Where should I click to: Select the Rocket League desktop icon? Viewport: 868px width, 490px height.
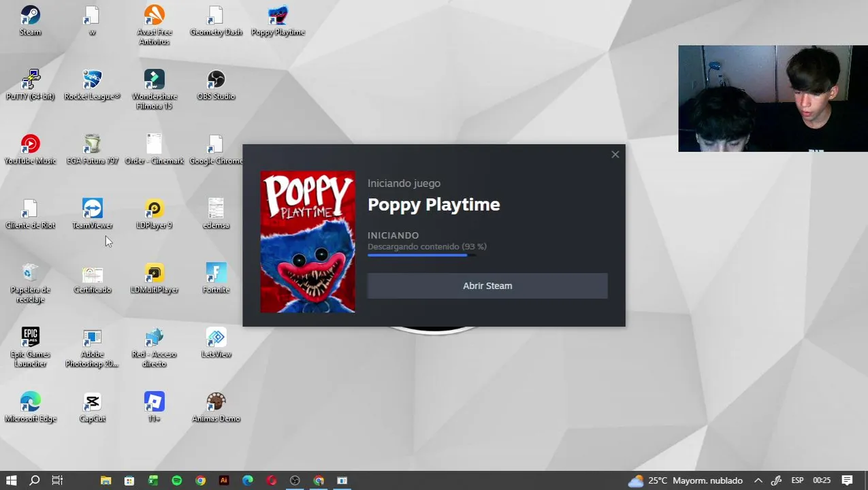coord(92,85)
